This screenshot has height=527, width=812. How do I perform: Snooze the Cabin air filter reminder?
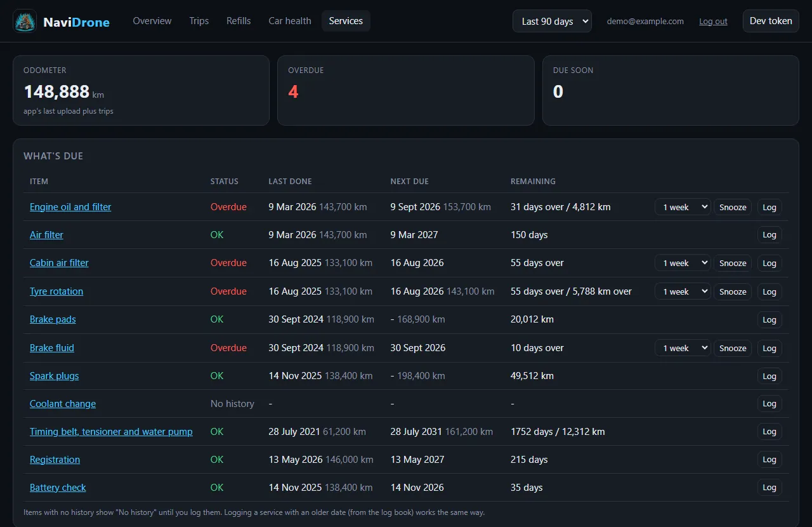pos(733,263)
